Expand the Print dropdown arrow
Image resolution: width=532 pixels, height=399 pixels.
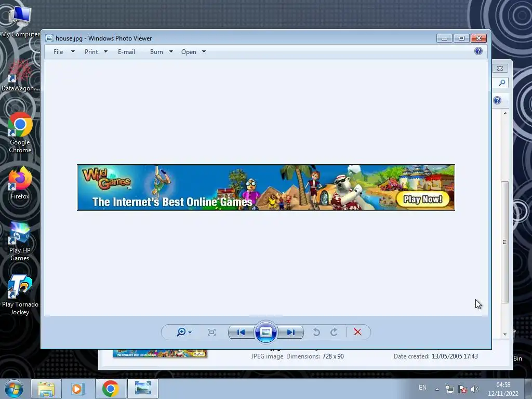pyautogui.click(x=105, y=52)
